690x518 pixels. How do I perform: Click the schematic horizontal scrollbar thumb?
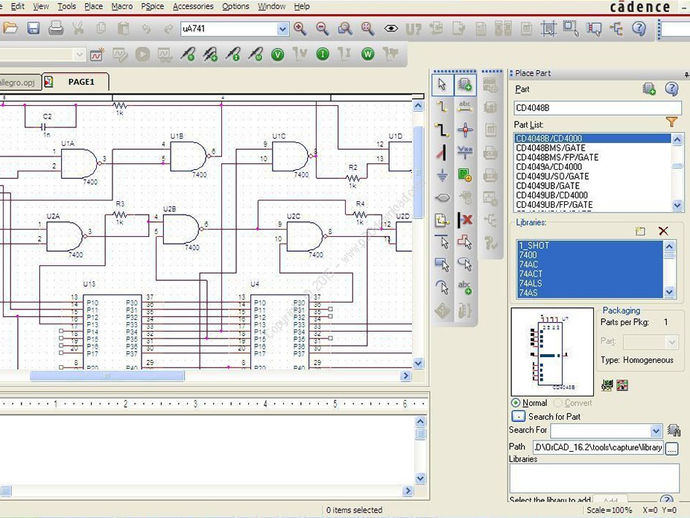point(107,376)
